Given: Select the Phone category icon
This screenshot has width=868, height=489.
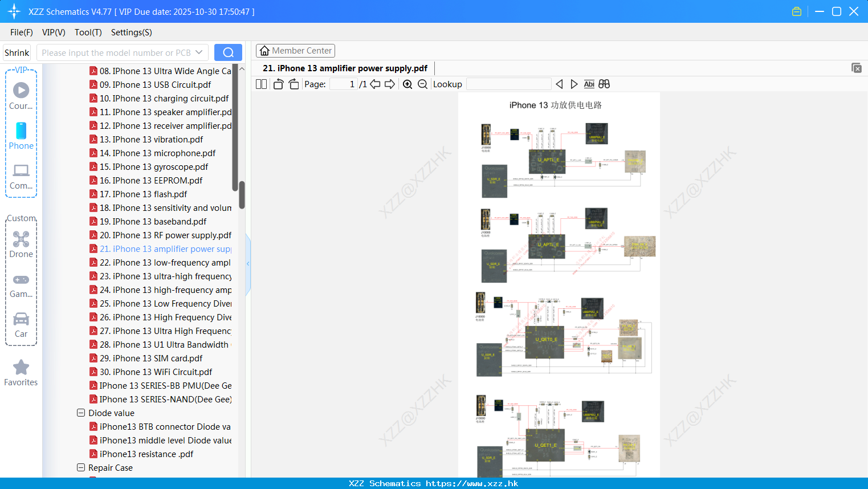Looking at the screenshot, I should tap(21, 136).
